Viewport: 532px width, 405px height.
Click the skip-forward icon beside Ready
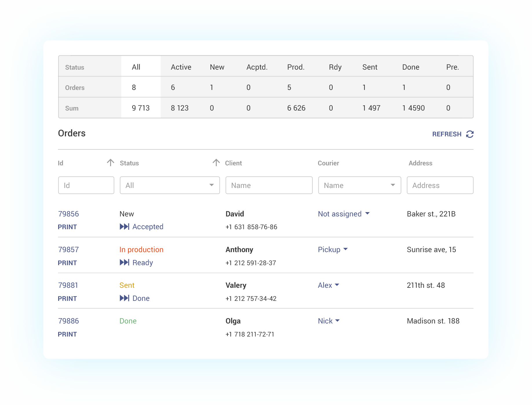coord(125,263)
